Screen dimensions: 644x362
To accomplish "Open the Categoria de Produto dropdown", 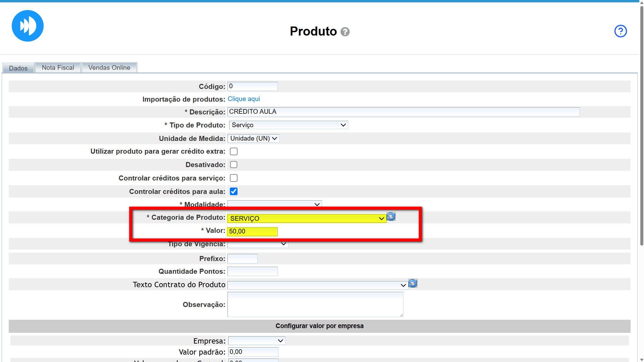I will 306,219.
